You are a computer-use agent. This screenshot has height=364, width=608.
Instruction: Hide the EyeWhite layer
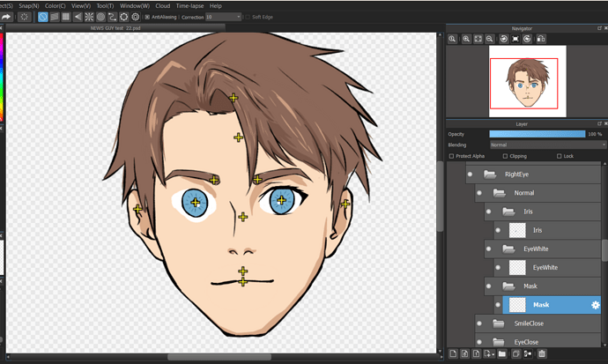[x=498, y=267]
